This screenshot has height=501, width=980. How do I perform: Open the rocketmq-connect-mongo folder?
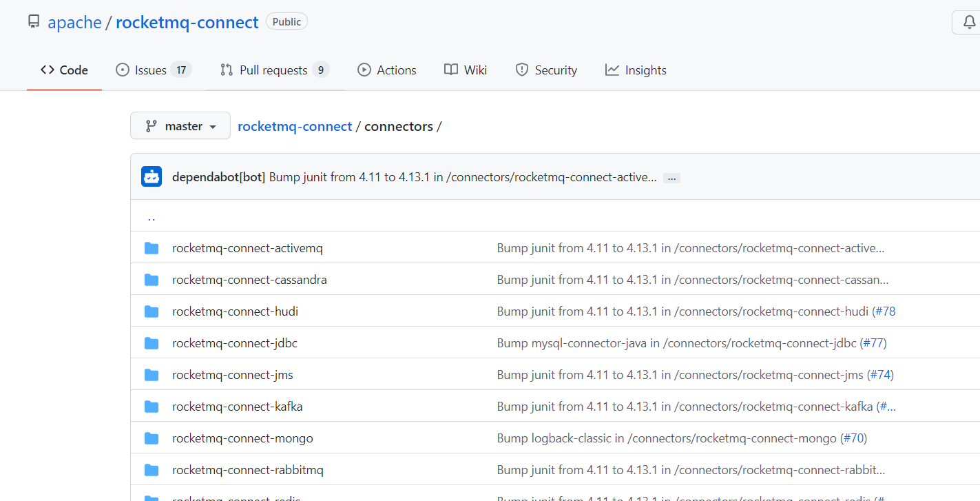coord(242,438)
